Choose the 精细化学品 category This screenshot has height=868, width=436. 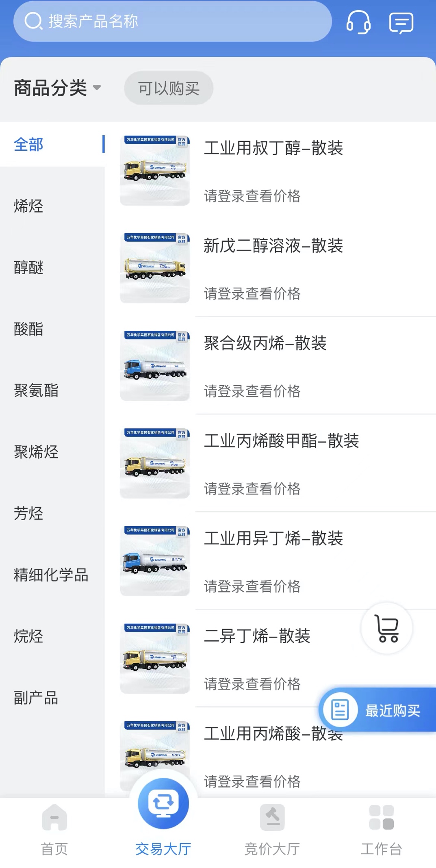coord(51,575)
